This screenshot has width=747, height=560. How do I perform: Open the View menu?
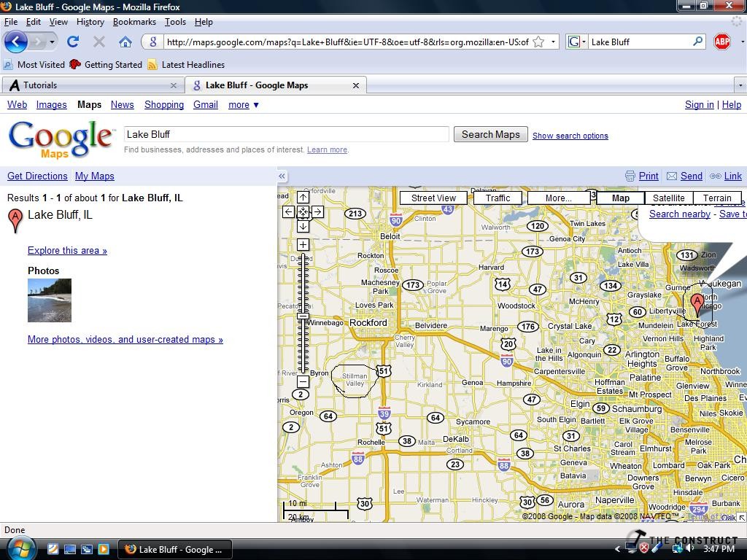tap(58, 22)
